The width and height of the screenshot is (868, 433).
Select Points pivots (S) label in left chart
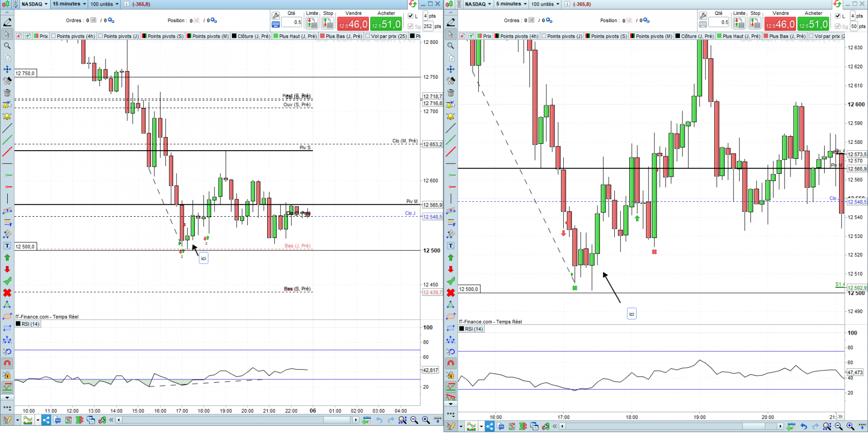(165, 36)
